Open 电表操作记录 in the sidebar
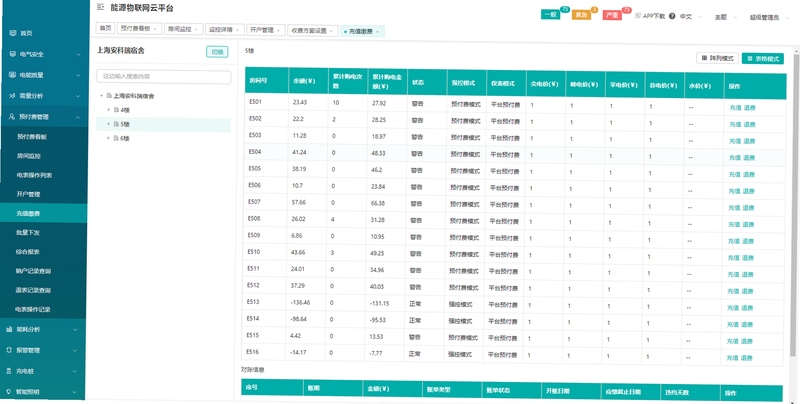 (x=33, y=309)
